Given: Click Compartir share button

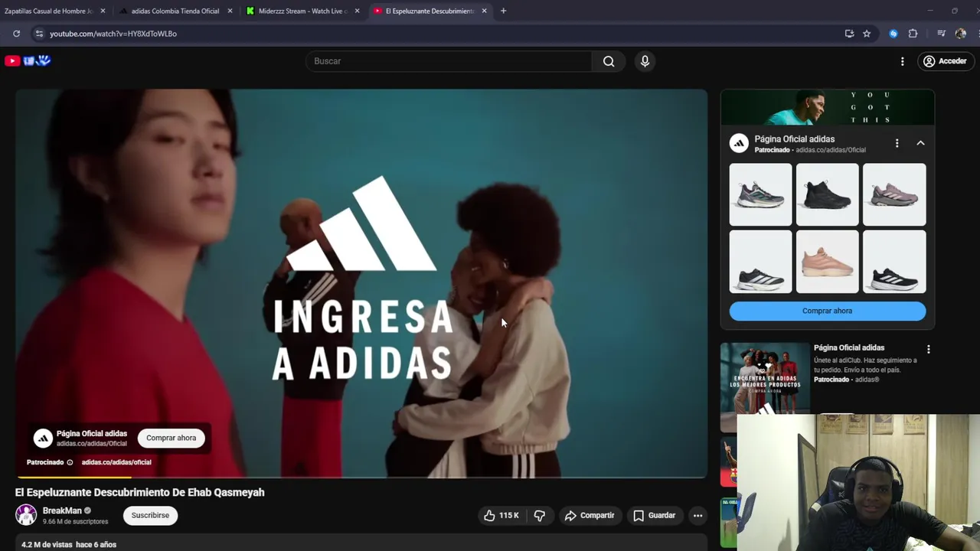Looking at the screenshot, I should [590, 516].
